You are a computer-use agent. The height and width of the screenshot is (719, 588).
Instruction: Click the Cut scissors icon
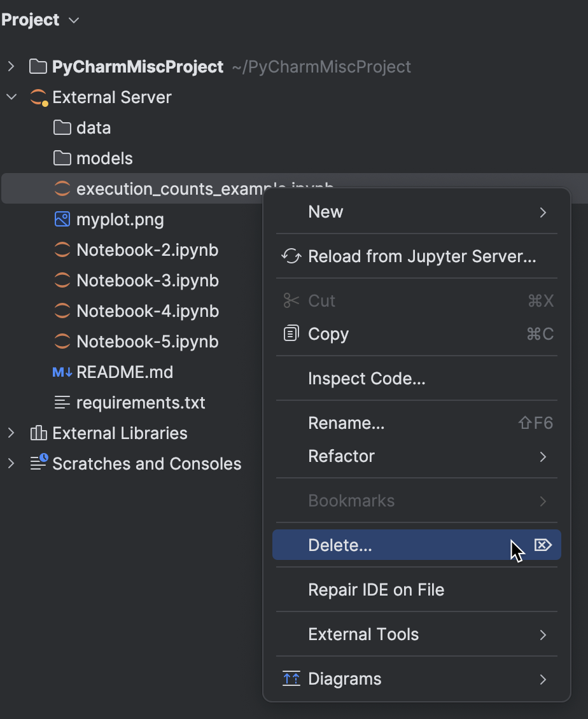pyautogui.click(x=291, y=300)
